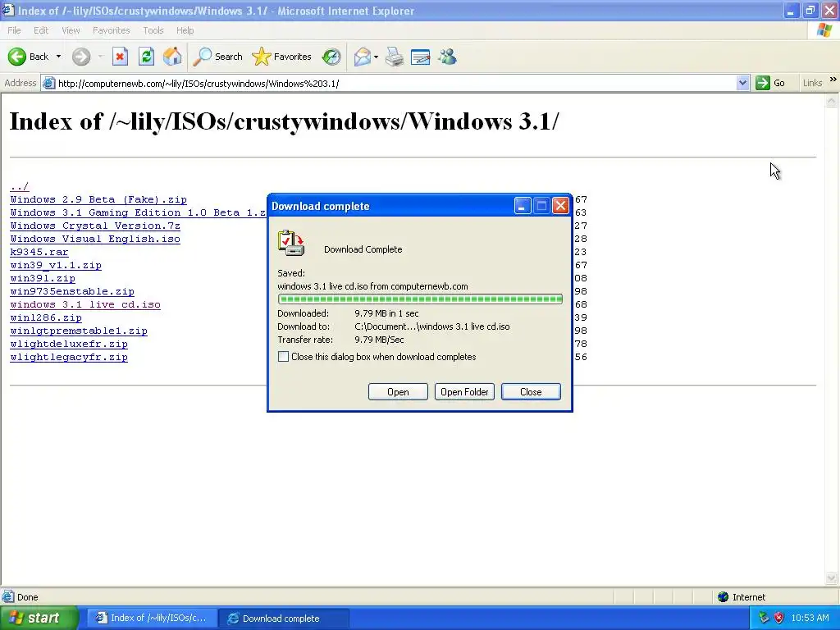Click the green download progress bar
Screen dimensions: 840x630
click(420, 299)
